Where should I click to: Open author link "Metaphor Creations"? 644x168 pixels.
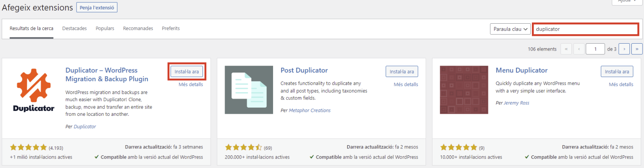(x=310, y=110)
